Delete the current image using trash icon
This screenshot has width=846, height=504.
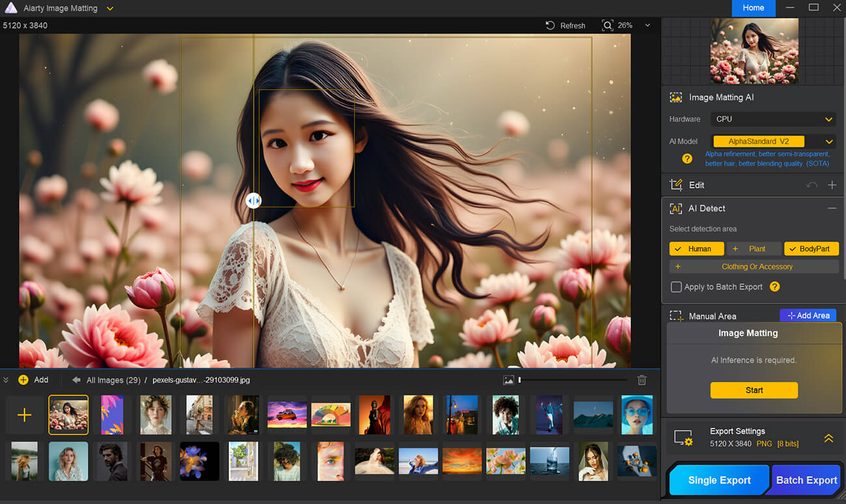(x=642, y=379)
